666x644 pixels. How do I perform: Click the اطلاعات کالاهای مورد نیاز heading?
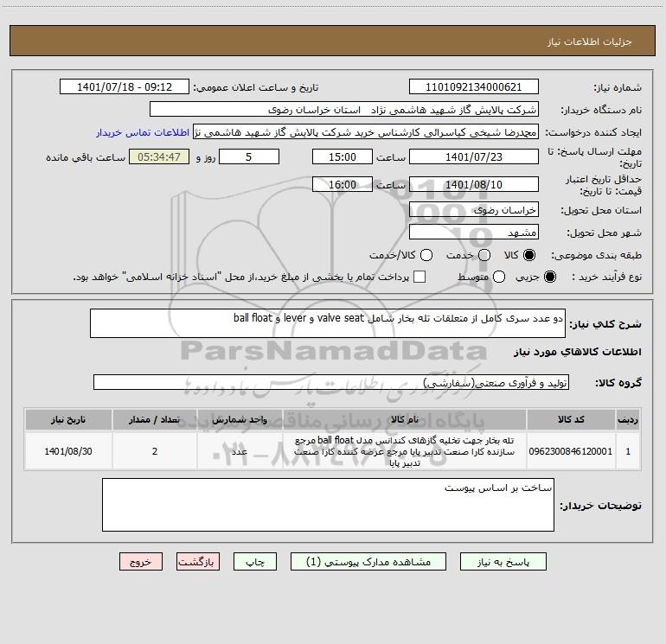click(x=578, y=352)
